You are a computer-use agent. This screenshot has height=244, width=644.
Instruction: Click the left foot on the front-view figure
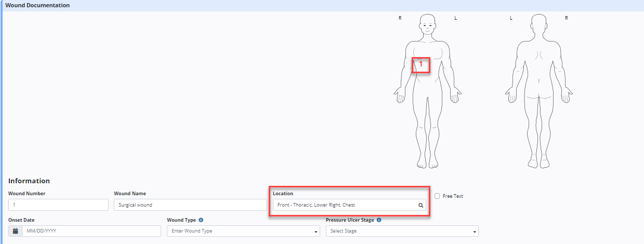pyautogui.click(x=433, y=163)
